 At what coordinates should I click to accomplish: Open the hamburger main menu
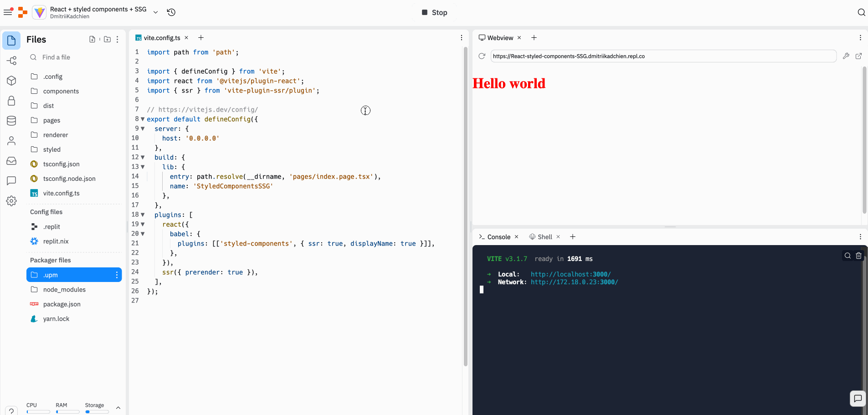click(x=8, y=12)
